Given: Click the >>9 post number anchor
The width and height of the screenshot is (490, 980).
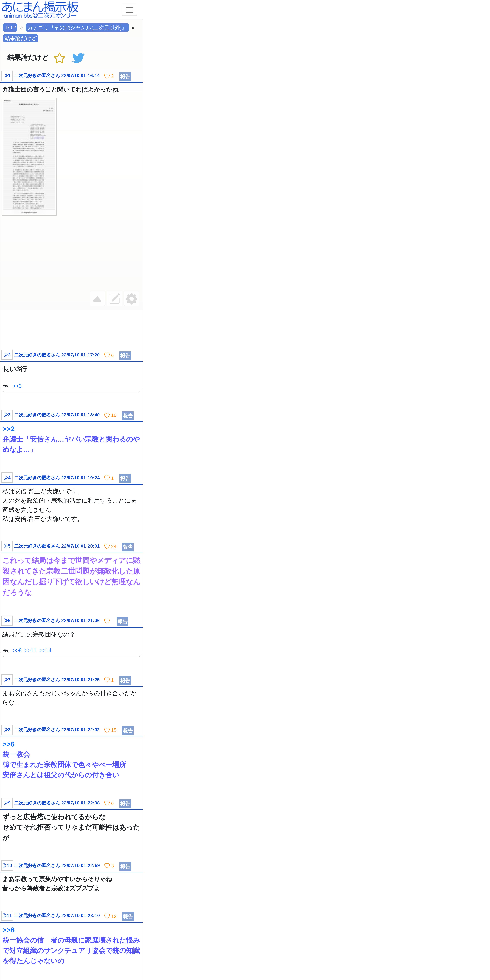Looking at the screenshot, I should click(7, 803).
